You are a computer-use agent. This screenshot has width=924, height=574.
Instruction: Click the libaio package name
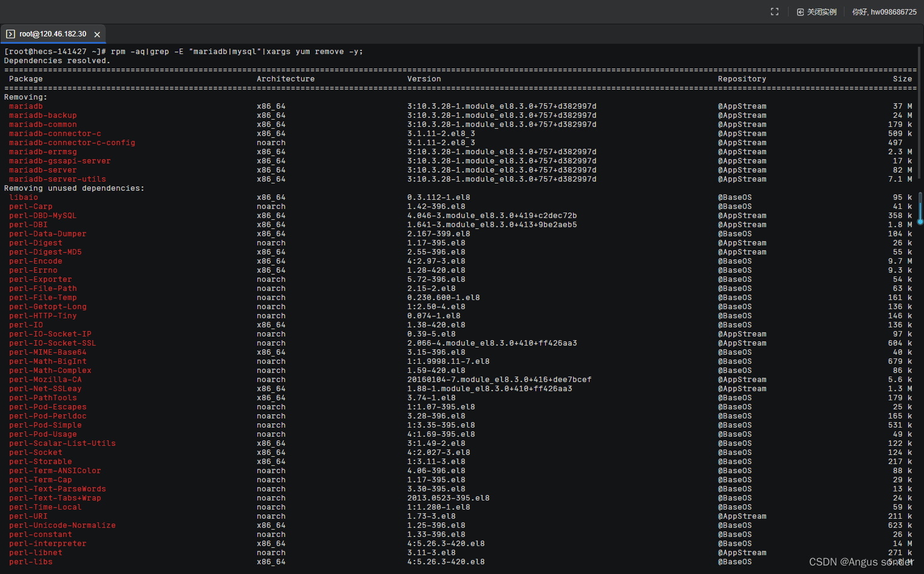[23, 197]
